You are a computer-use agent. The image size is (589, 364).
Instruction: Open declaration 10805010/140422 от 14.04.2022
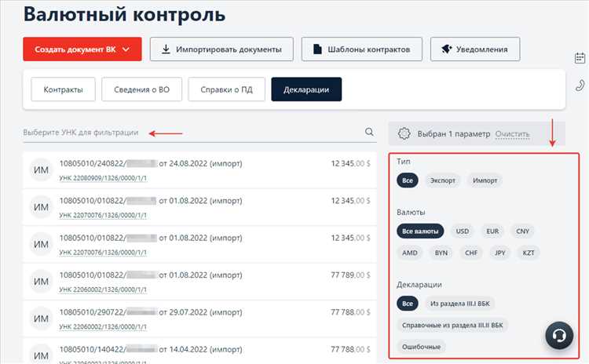point(151,349)
